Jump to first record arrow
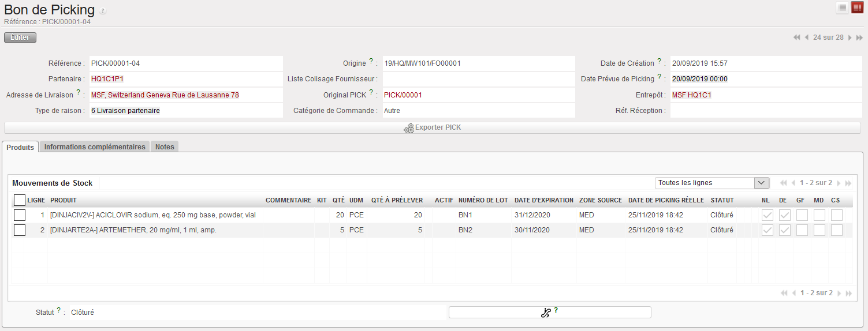 coord(796,37)
